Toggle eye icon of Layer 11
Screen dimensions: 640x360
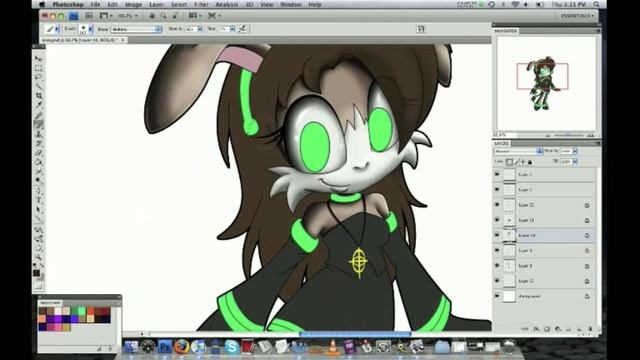coord(497,281)
